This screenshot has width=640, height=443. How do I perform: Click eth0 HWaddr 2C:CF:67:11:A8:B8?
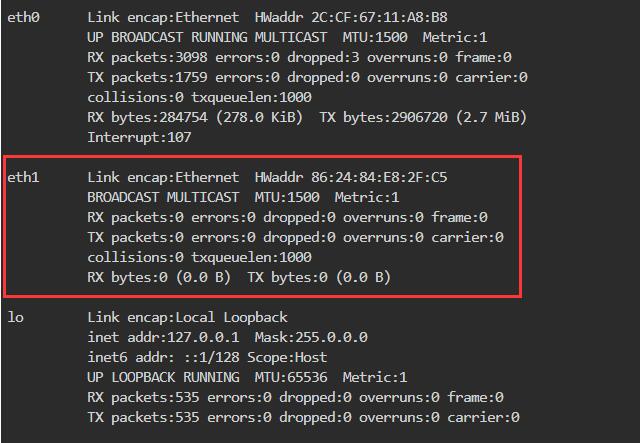pos(351,17)
